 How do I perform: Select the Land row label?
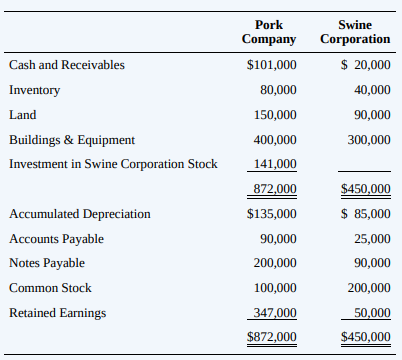click(x=22, y=115)
